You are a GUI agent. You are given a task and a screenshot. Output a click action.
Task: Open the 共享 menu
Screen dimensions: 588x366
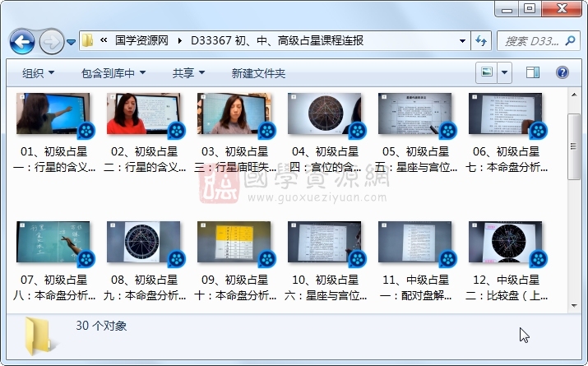pos(188,73)
